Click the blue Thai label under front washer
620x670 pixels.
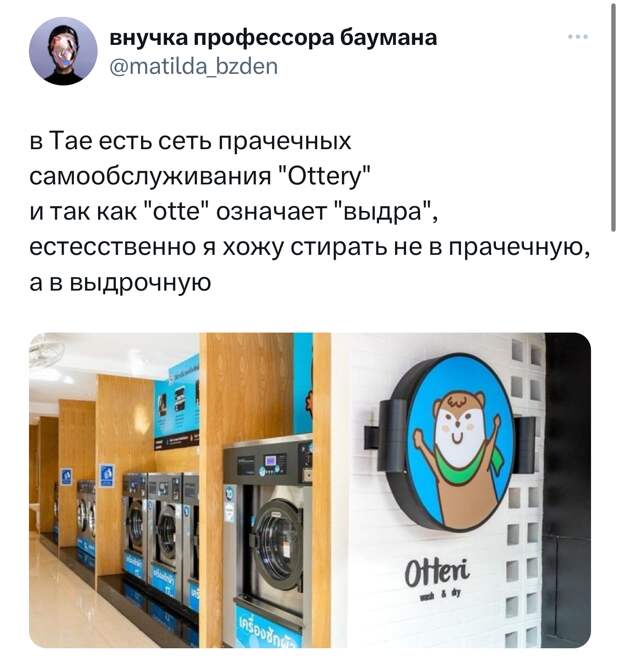(x=268, y=627)
